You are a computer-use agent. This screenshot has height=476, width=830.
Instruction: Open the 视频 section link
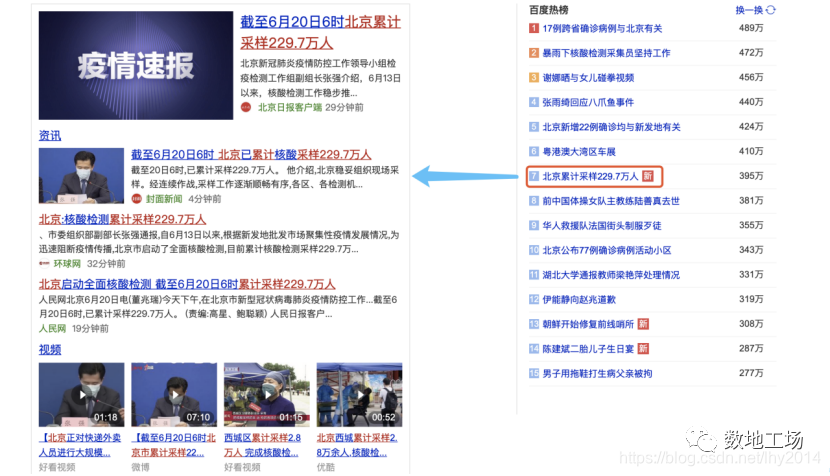click(50, 349)
